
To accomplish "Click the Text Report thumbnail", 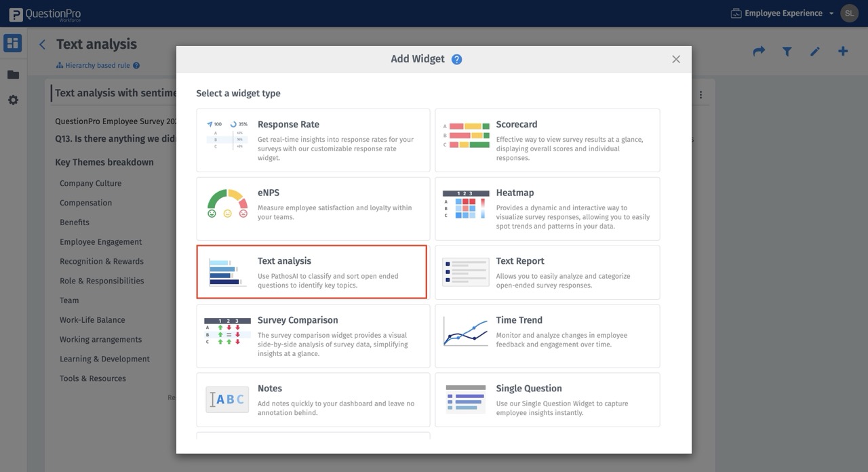I will (465, 272).
